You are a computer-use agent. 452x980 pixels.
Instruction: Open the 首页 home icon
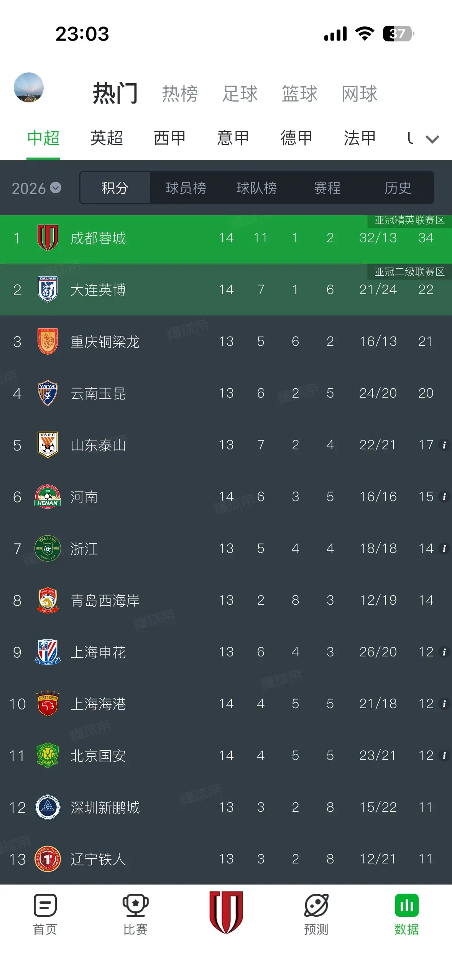pos(45,905)
